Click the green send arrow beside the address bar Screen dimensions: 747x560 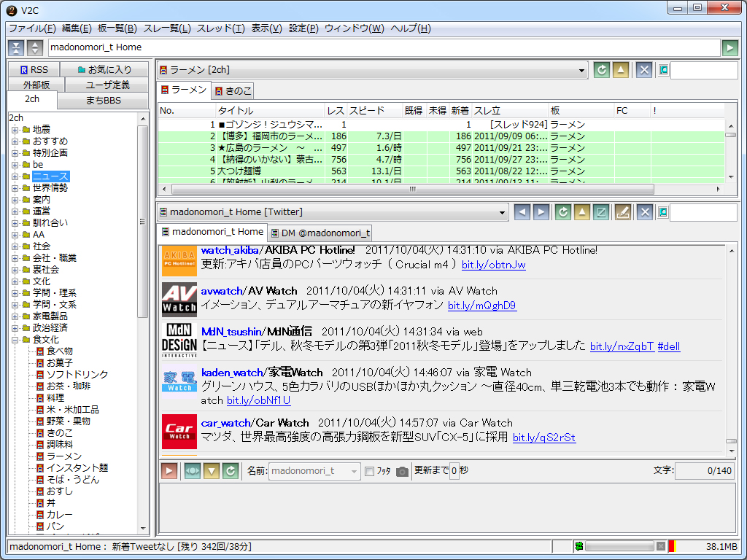729,47
